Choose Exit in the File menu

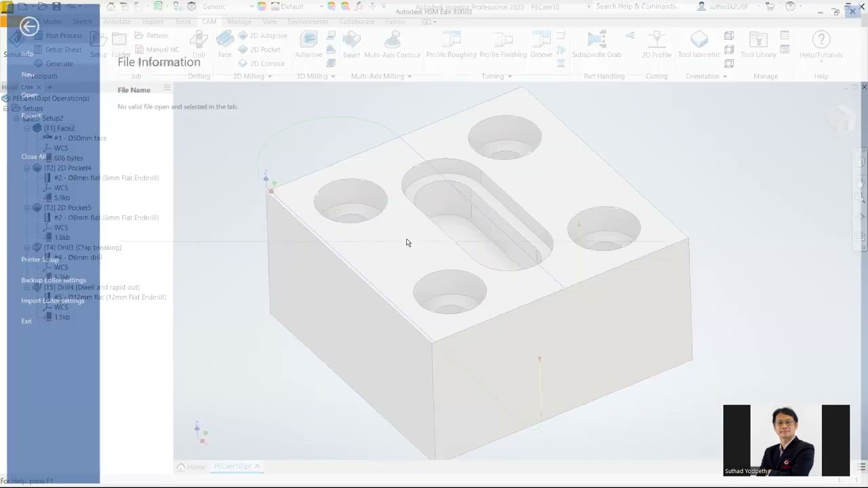coord(26,321)
